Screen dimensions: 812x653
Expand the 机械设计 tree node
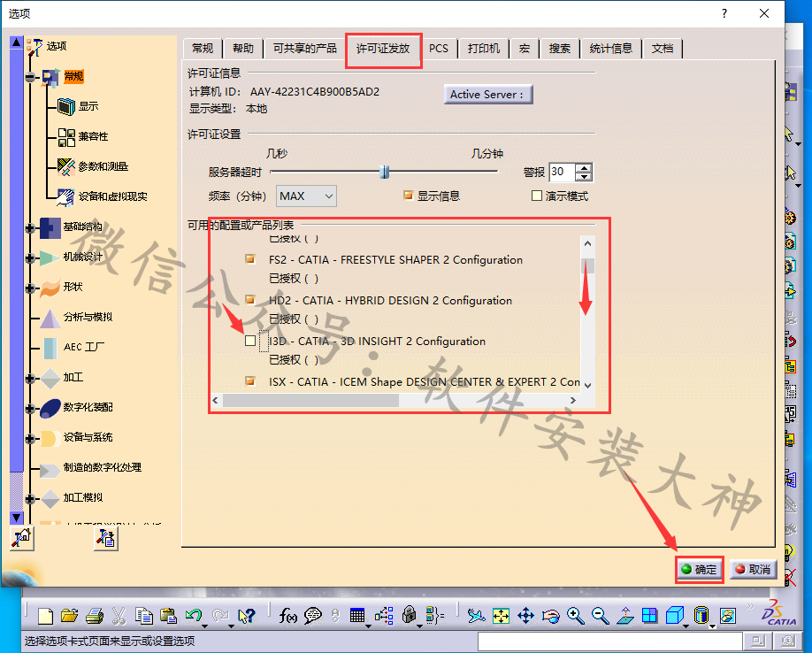[30, 257]
